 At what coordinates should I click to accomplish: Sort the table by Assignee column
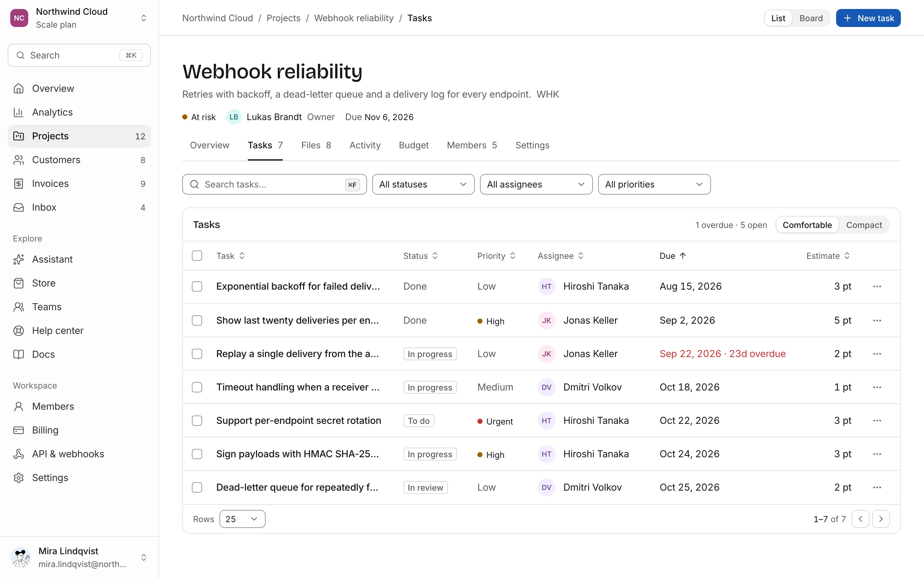coord(560,256)
